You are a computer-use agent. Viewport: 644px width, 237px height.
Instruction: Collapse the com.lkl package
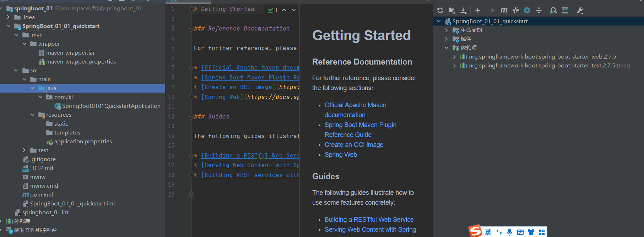click(40, 97)
